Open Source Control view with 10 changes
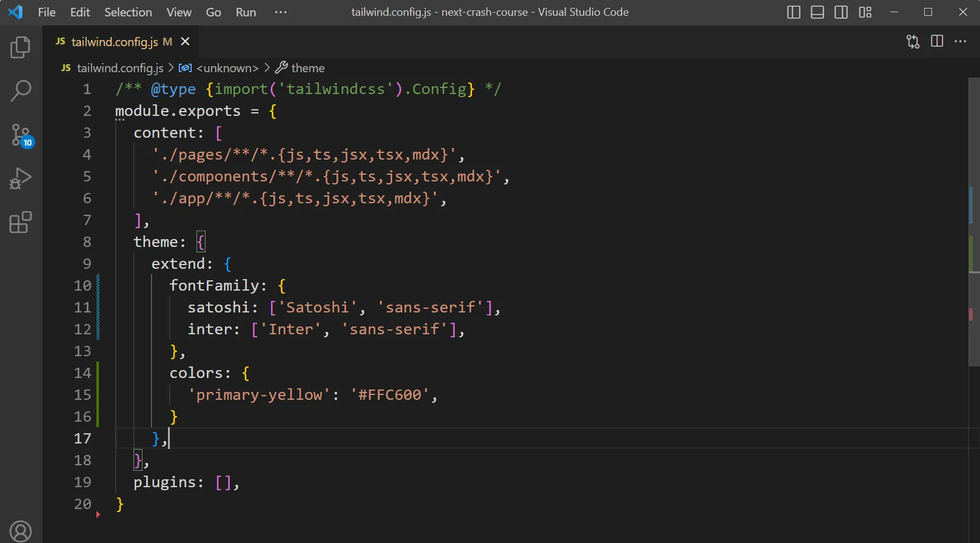The height and width of the screenshot is (543, 980). pyautogui.click(x=22, y=135)
